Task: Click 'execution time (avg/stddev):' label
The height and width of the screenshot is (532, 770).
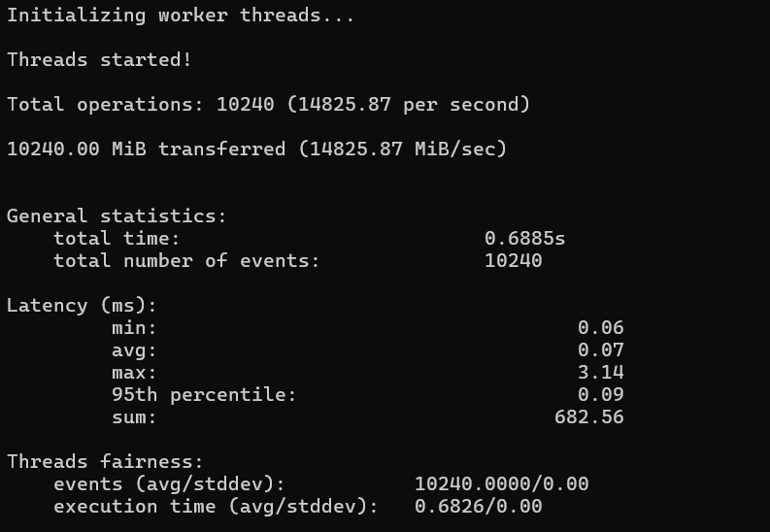Action: coord(216,507)
